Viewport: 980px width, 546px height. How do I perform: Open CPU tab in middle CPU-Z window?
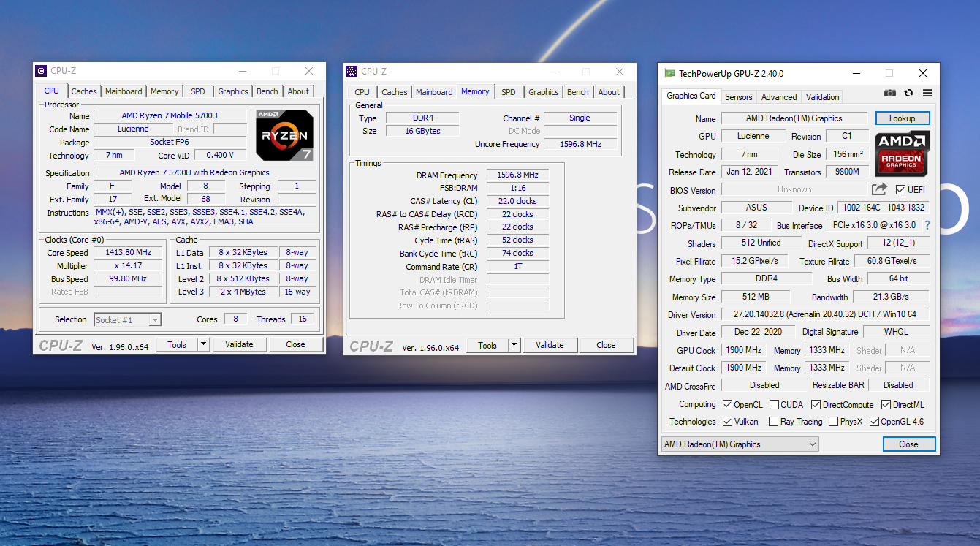pos(362,92)
